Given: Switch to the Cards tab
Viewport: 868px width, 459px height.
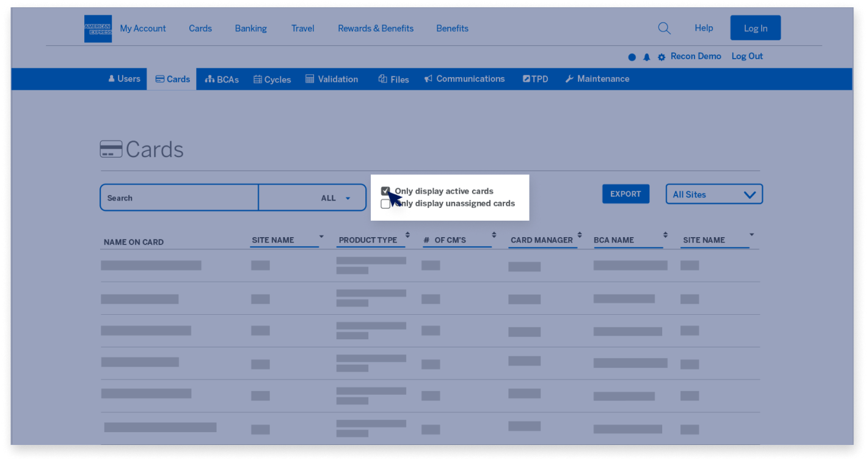Looking at the screenshot, I should pos(172,78).
